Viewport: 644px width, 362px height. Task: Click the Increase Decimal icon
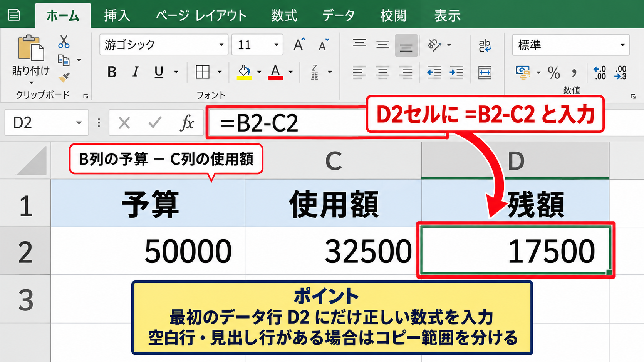click(x=600, y=72)
